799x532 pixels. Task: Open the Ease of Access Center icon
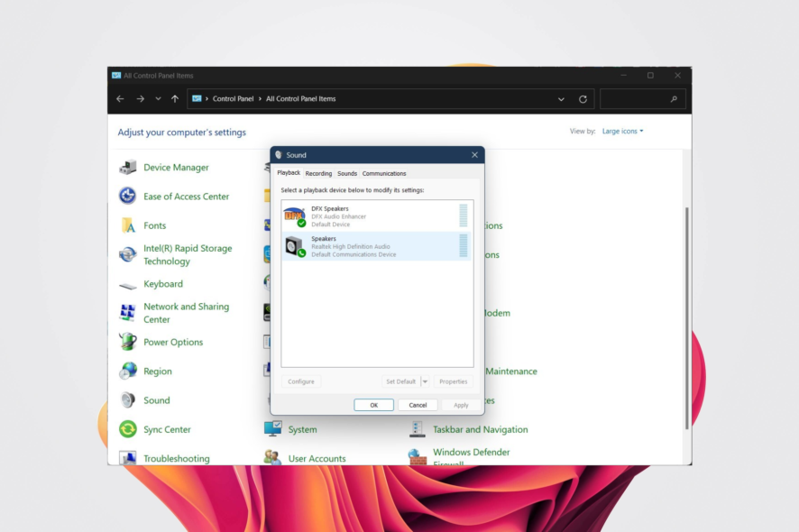128,197
